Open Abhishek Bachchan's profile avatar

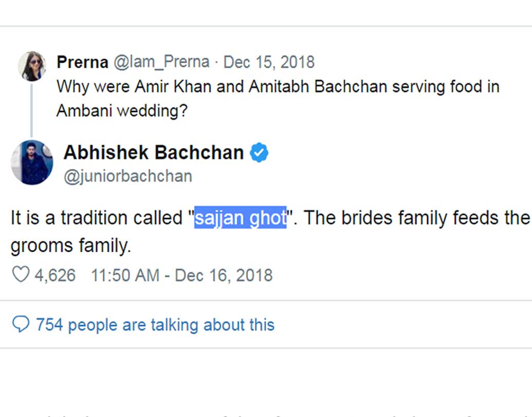click(32, 162)
